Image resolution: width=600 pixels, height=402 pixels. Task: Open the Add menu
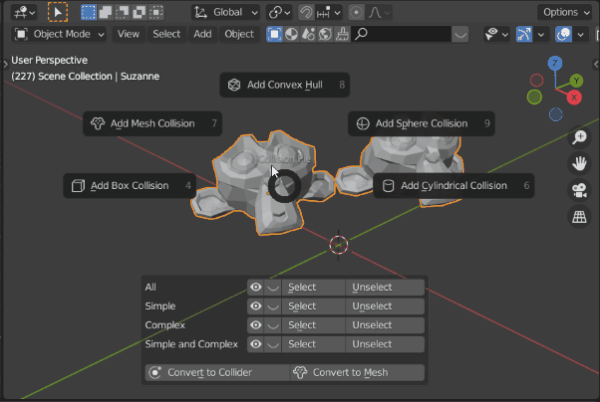202,34
